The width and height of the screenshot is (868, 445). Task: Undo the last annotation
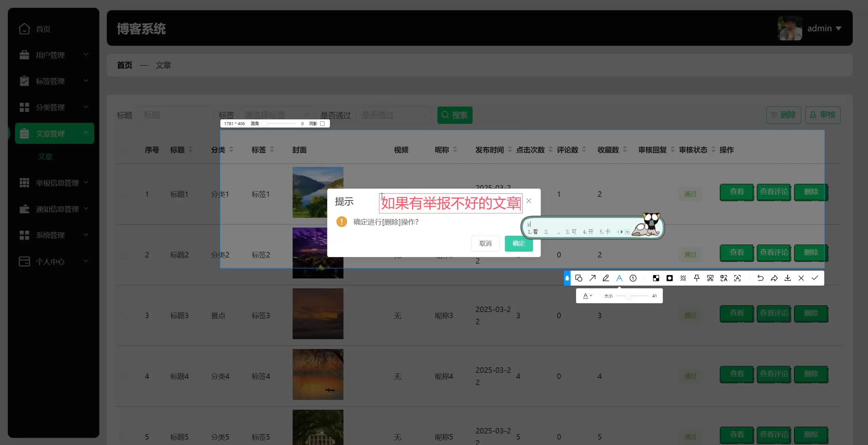(x=761, y=278)
